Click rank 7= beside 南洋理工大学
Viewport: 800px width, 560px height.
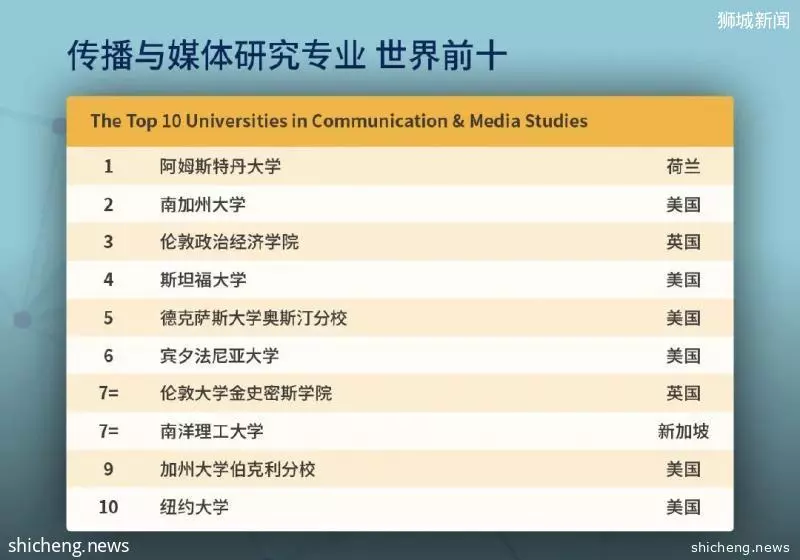(x=109, y=431)
